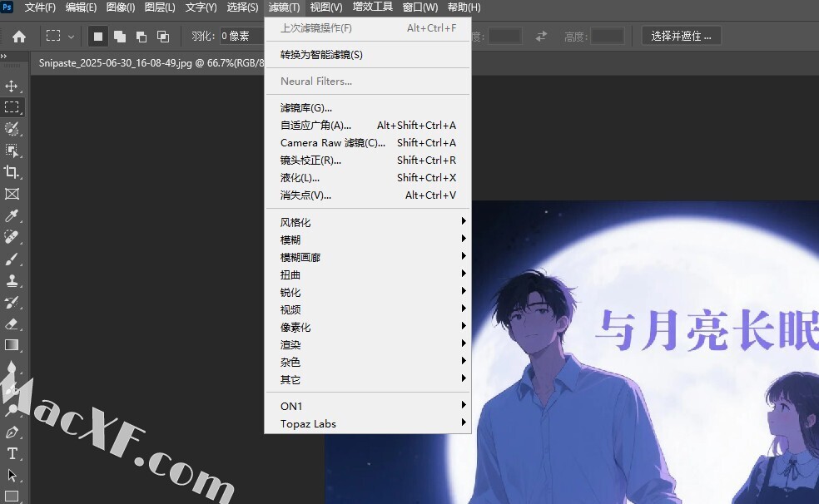
Task: Expand the Topaz Labs submenu
Action: pos(368,423)
